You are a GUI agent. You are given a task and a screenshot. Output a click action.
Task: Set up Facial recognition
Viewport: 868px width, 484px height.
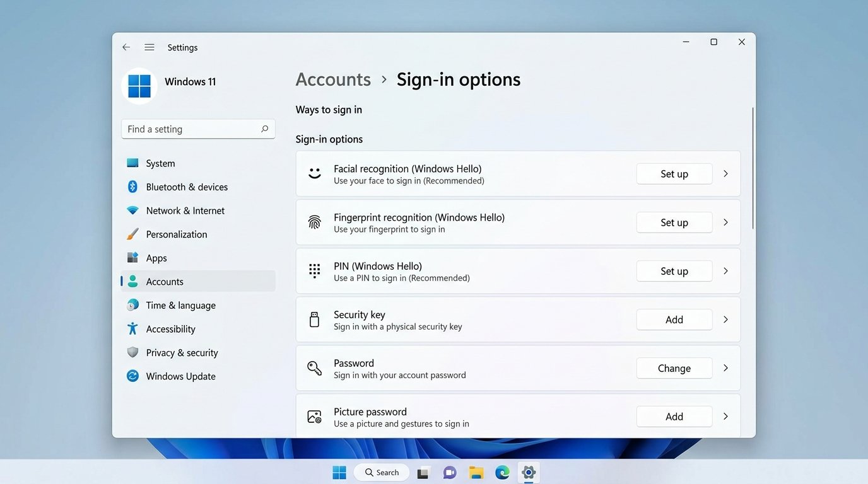pos(674,174)
